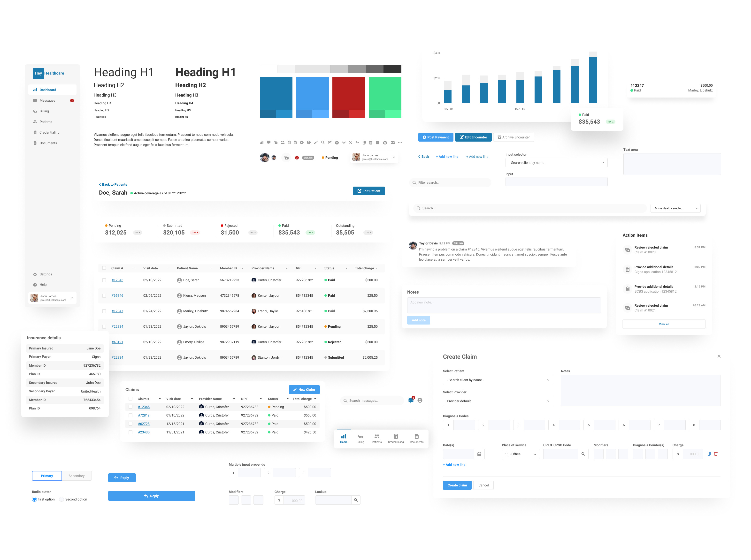Image resolution: width=751 pixels, height=560 pixels.
Task: Click the magnifier icon in the Lookup field
Action: (356, 500)
